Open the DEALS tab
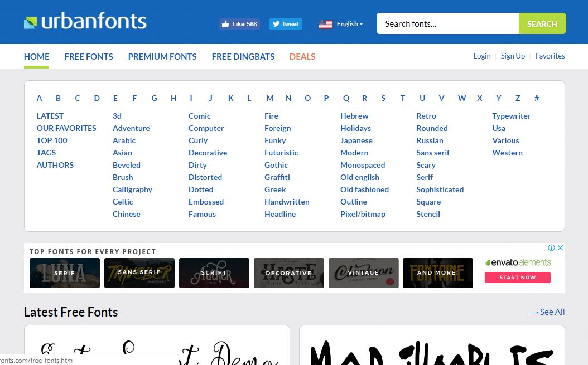This screenshot has width=588, height=365. tap(302, 57)
